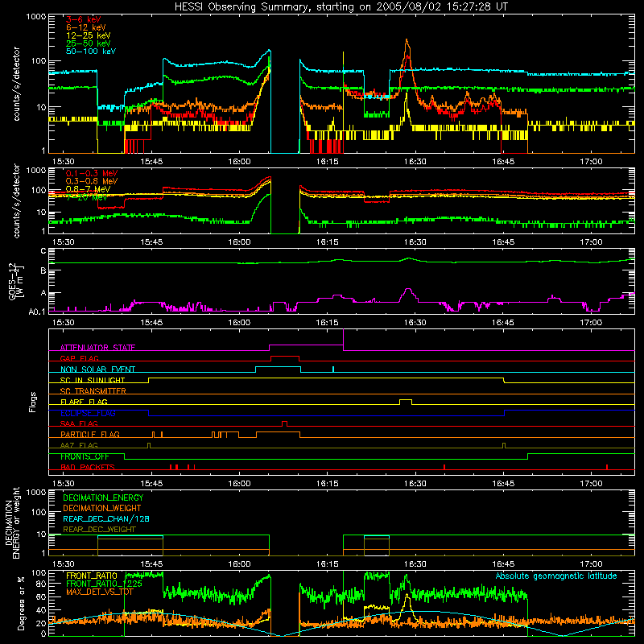
Task: Click the Absolute geomagnetic latitude label
Action: [556, 576]
